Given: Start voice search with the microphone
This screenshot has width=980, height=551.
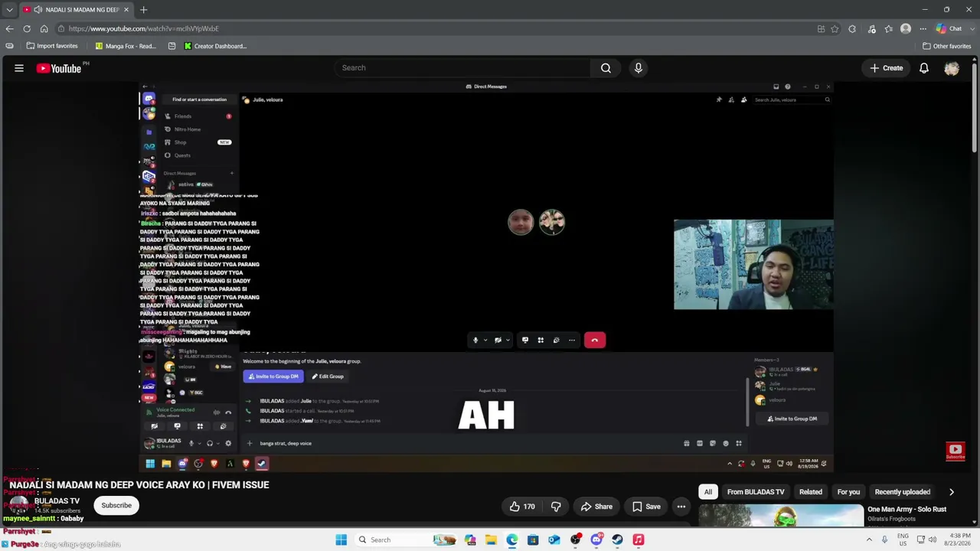Looking at the screenshot, I should (639, 68).
